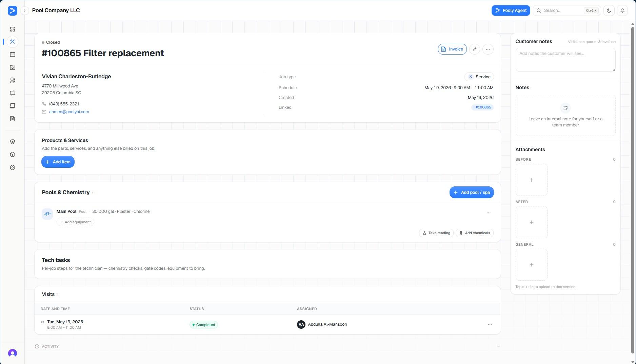Click the page vertical scrollbar

pyautogui.click(x=633, y=190)
